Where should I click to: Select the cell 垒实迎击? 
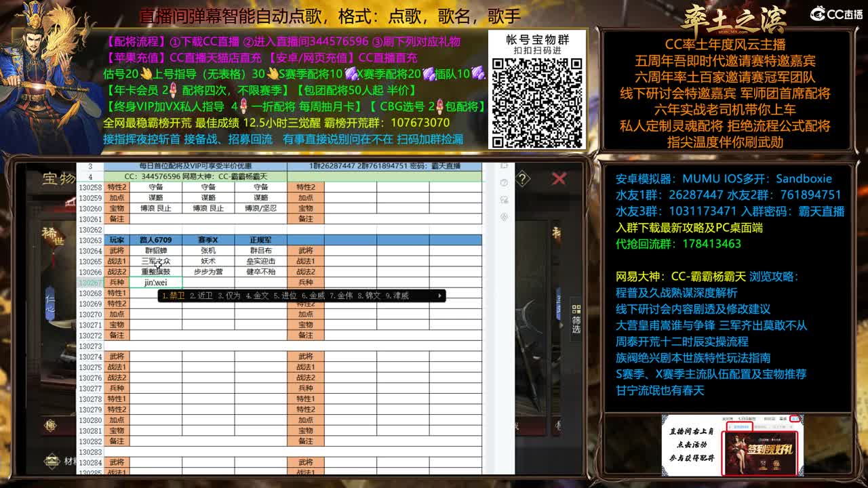tap(260, 261)
